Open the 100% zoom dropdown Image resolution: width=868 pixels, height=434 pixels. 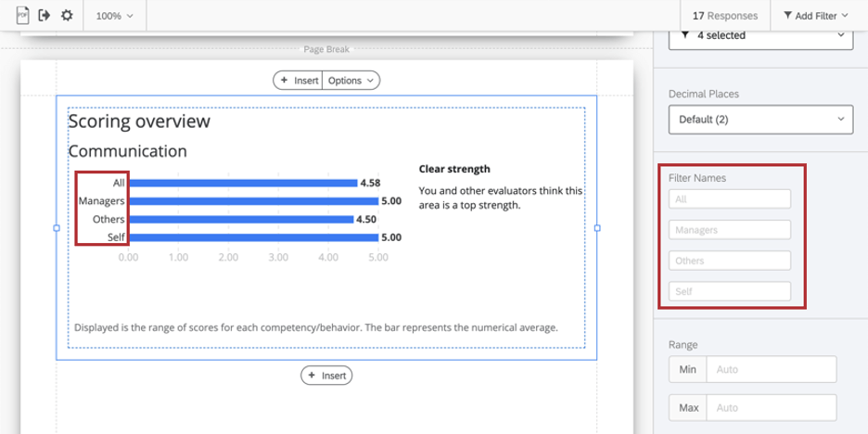click(x=114, y=16)
